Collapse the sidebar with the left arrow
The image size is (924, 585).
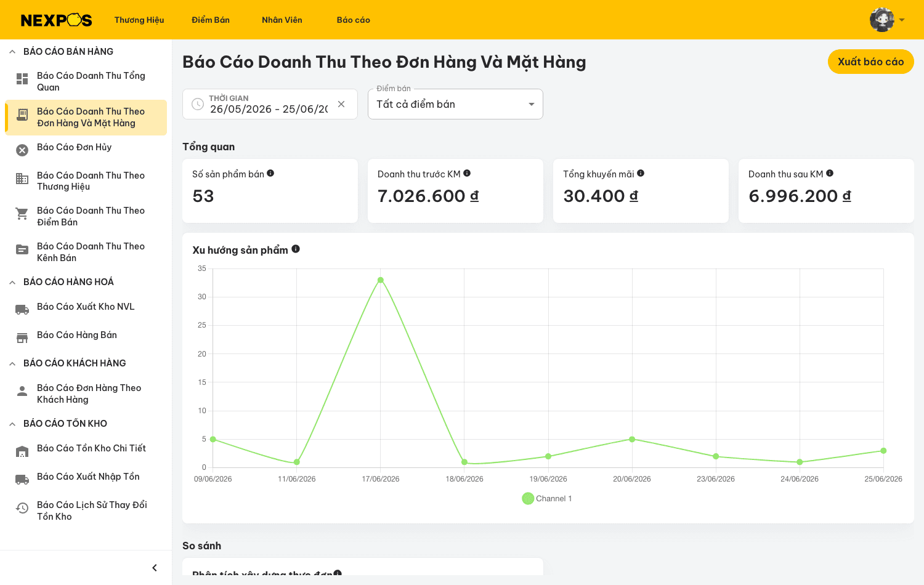click(x=155, y=568)
